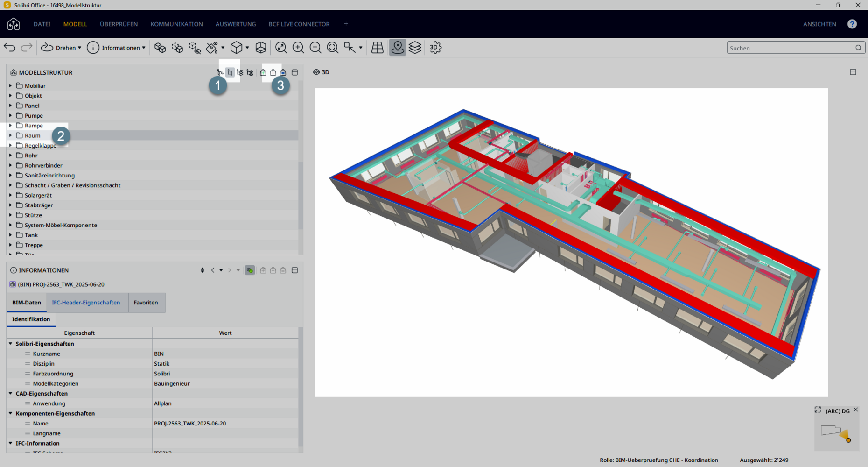Click the first hierarchy icon beside MODELLSTRUKTUR

[220, 72]
